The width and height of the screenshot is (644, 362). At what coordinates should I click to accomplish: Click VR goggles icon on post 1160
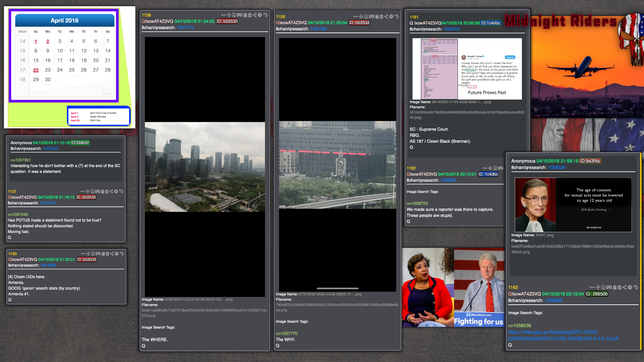click(x=98, y=254)
